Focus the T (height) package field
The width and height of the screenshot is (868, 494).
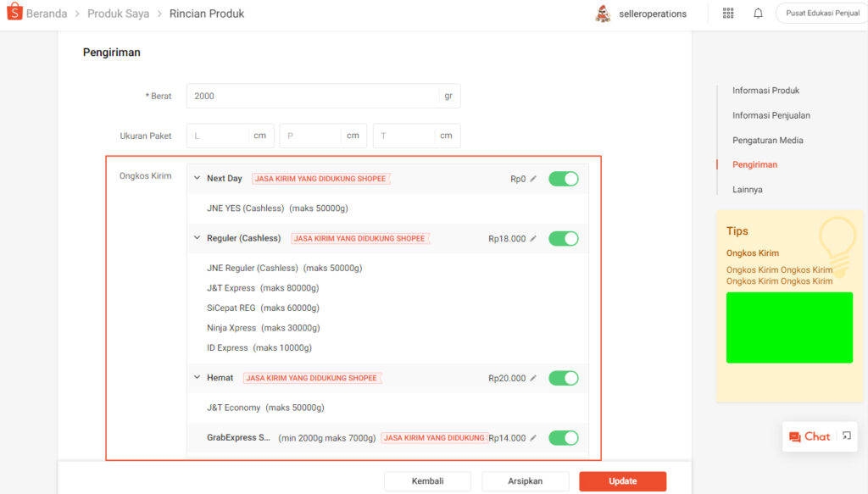coord(417,136)
